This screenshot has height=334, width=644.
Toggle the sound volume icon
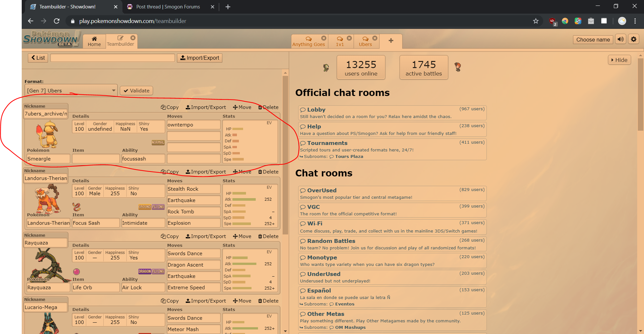coord(621,39)
